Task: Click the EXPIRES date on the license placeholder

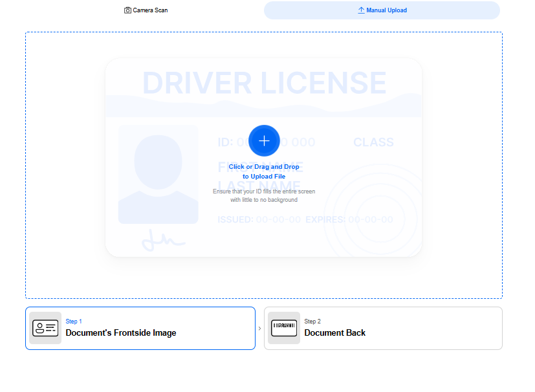Action: [349, 220]
